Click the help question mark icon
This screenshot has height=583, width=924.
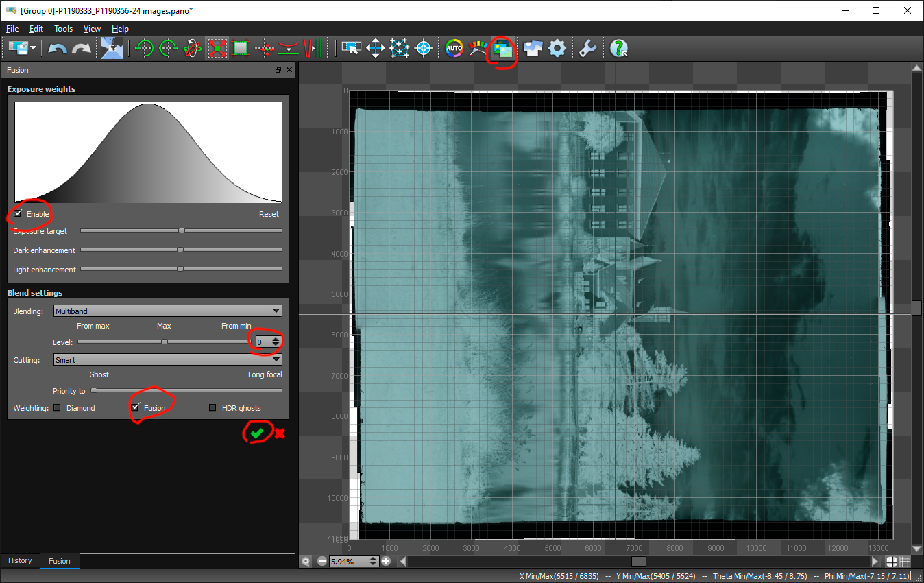click(x=619, y=48)
